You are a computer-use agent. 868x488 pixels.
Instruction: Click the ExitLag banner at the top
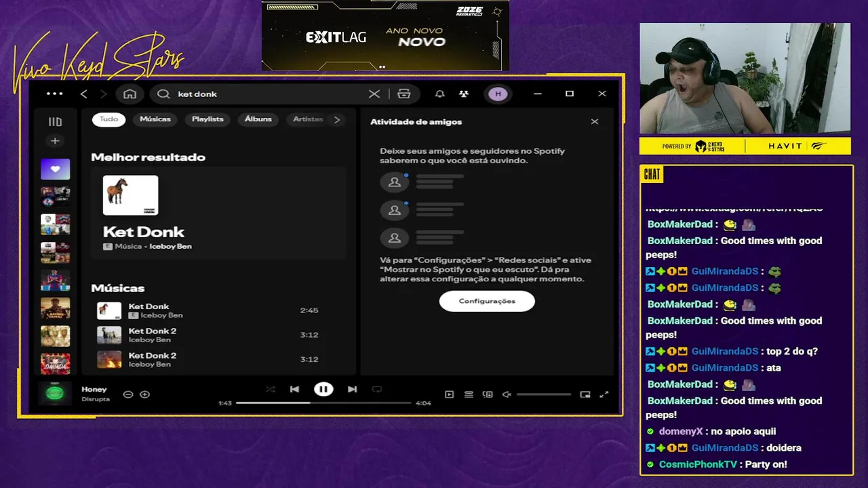pos(385,35)
